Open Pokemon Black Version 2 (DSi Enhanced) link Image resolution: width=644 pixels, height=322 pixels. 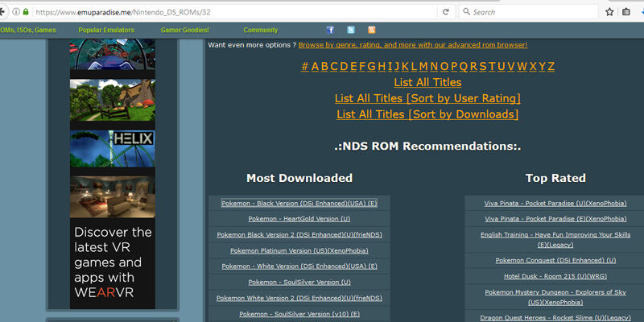[299, 235]
